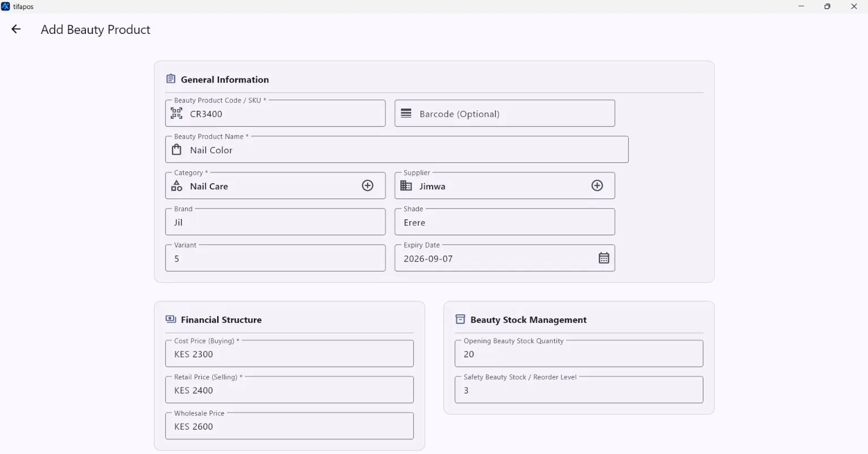Click the Financial Structure heading

pos(221,319)
